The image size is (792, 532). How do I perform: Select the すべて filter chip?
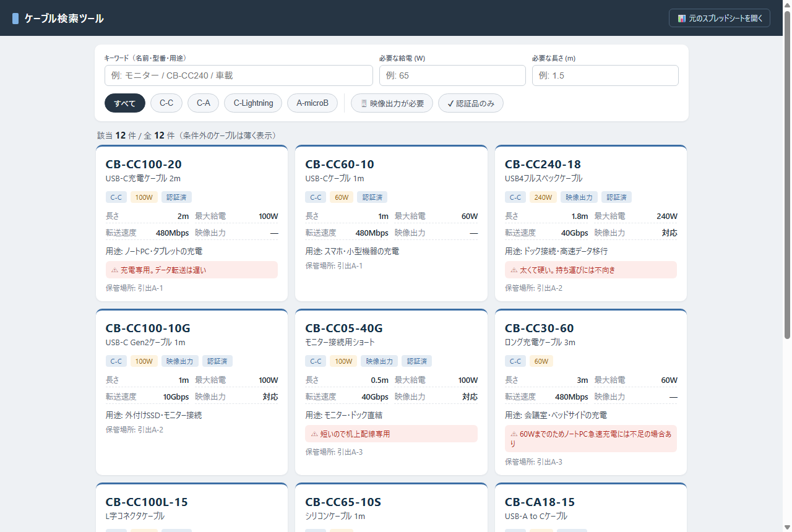click(x=125, y=103)
